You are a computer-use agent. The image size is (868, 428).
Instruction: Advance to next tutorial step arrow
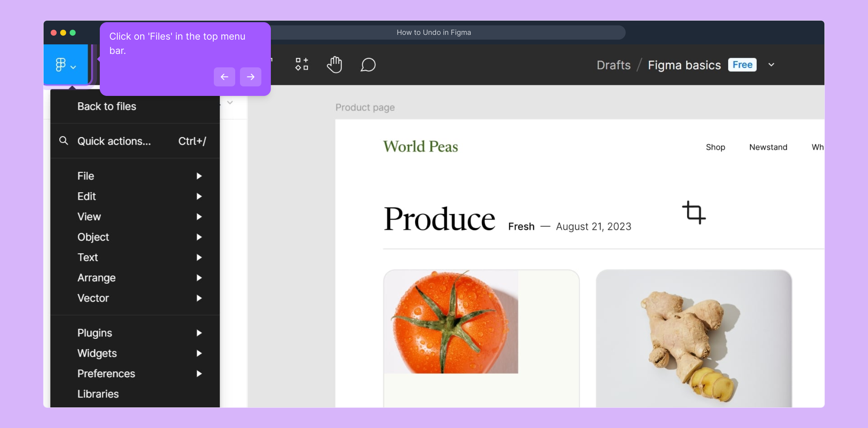pos(250,77)
